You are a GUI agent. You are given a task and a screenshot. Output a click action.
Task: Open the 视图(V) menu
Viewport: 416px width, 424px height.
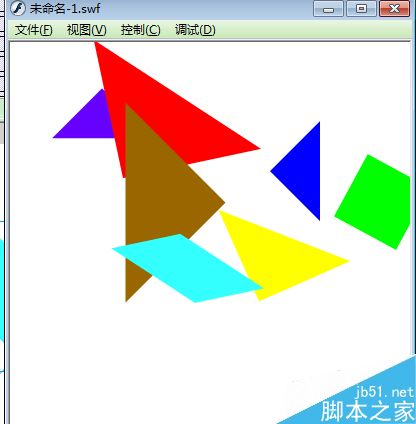(87, 30)
